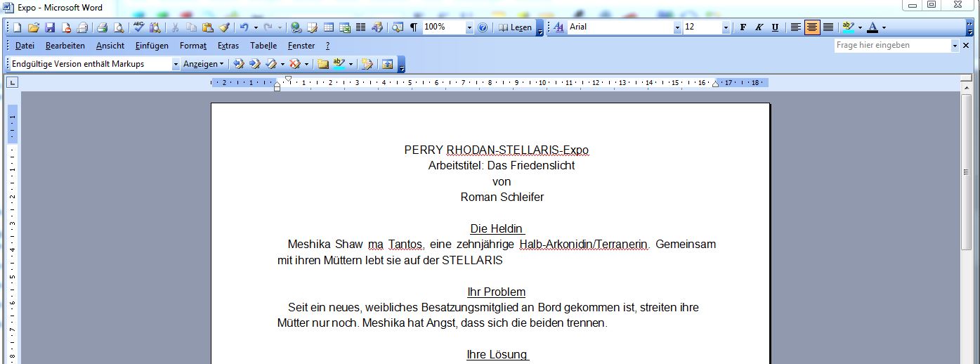Toggle centered alignment
This screenshot has width=980, height=364.
[x=812, y=27]
